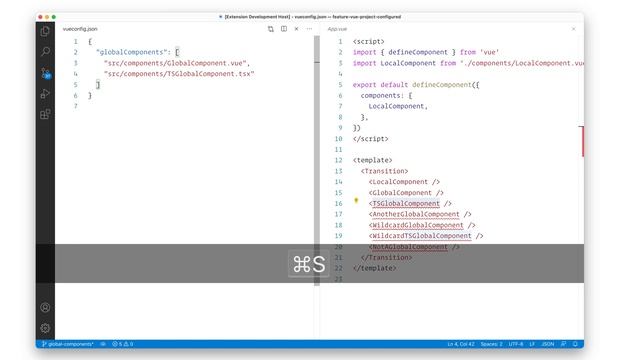This screenshot has height=360, width=640.
Task: Click defineComponent in the import on line 2
Action: click(418, 52)
